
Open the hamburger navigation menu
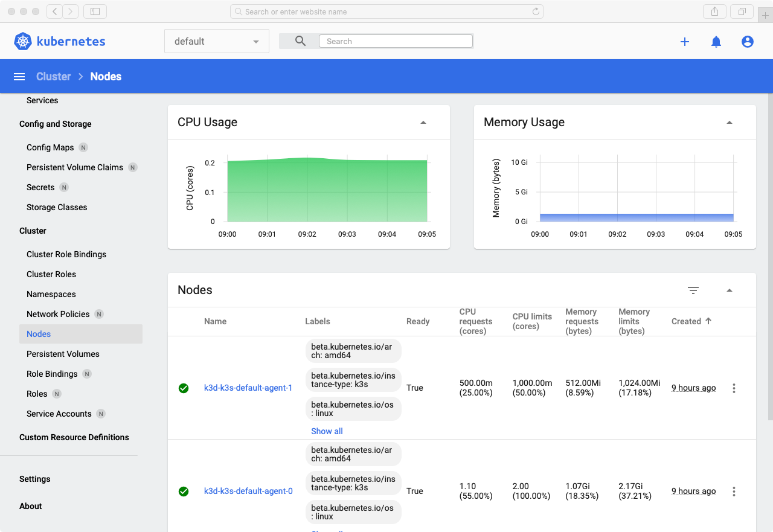19,77
